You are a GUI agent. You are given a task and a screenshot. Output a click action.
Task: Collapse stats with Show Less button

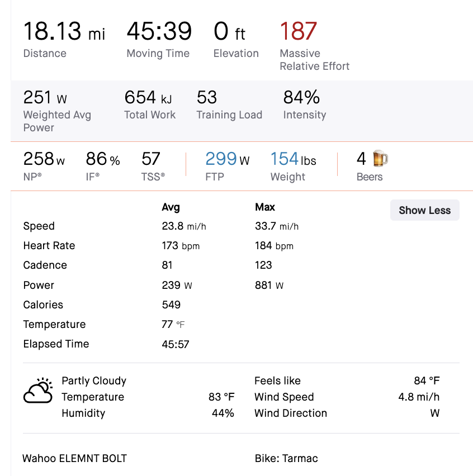[x=424, y=210]
